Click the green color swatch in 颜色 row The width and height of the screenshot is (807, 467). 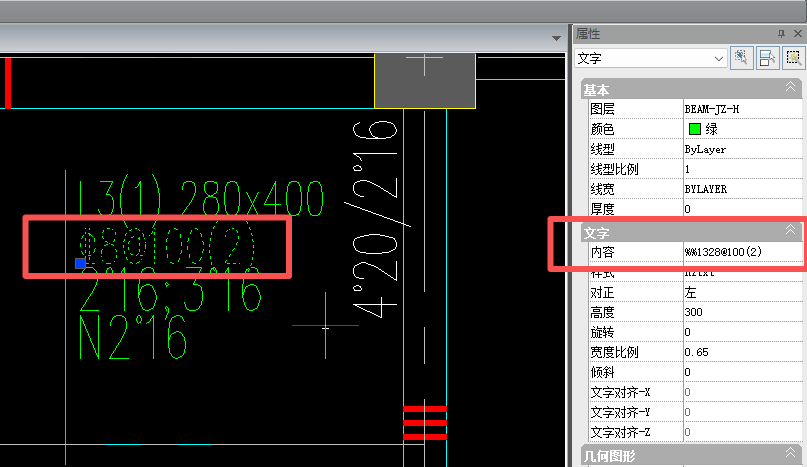695,129
